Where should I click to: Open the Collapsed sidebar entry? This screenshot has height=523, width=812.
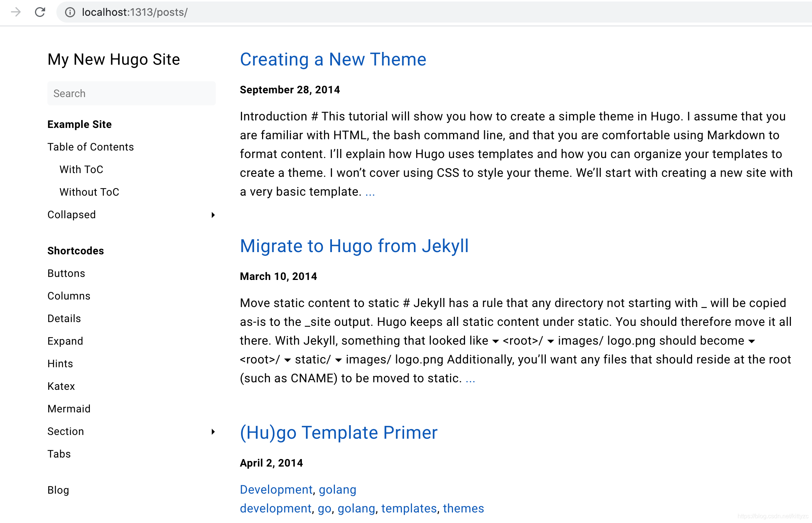tap(71, 214)
